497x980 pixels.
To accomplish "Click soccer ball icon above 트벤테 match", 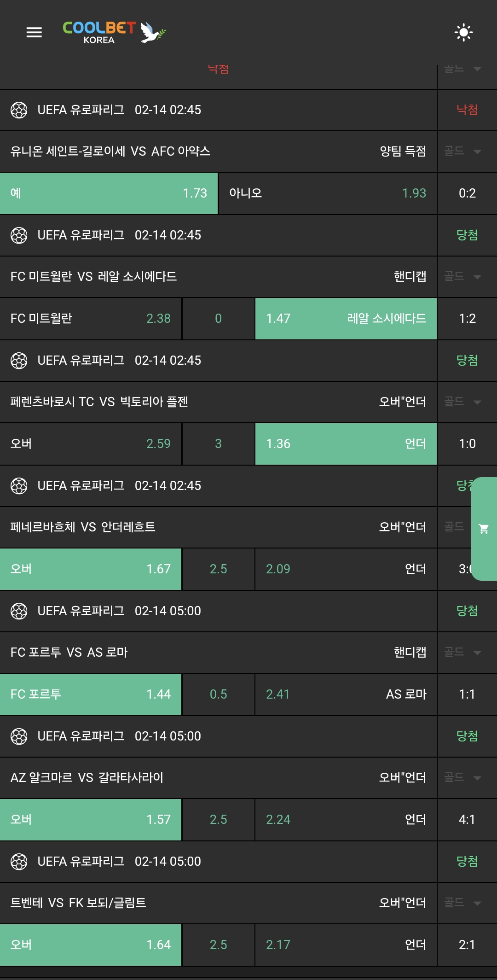I will coord(19,862).
